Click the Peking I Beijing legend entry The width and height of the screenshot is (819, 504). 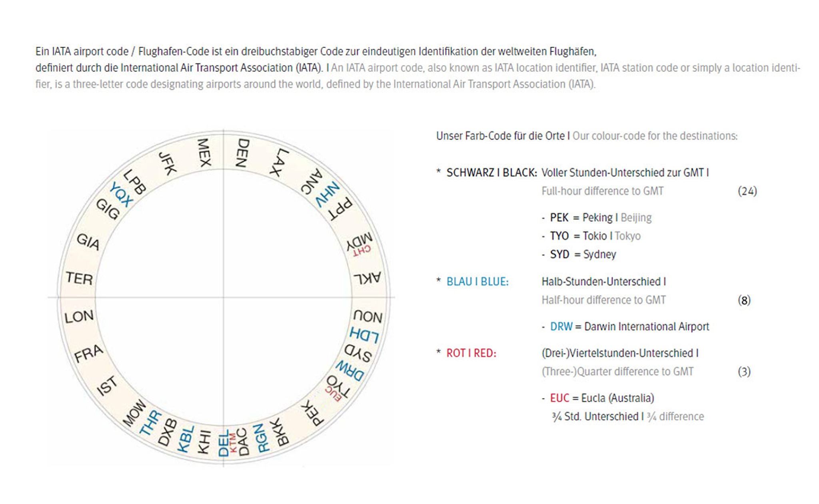point(601,217)
